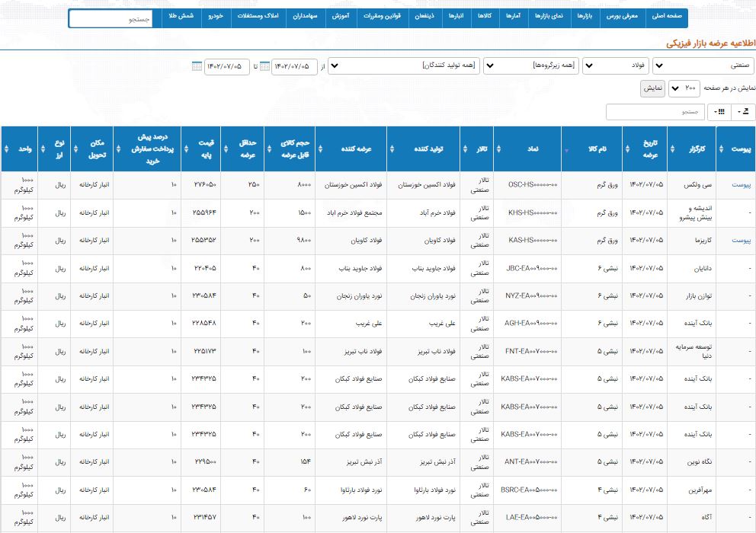Image resolution: width=756 pixels, height=533 pixels.
Task: Focus the search field in the navigation bar
Action: click(x=111, y=19)
